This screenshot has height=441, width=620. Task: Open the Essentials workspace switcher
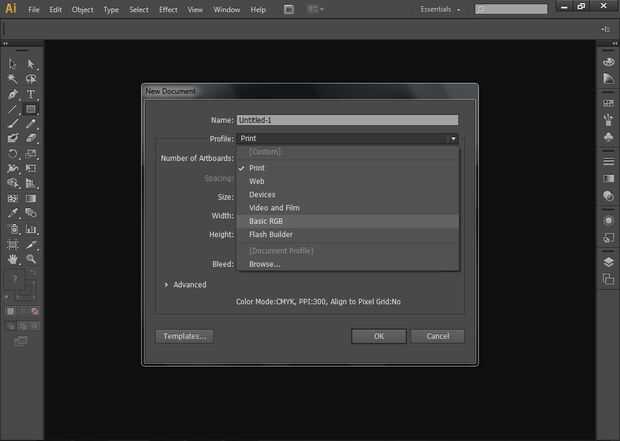pos(440,9)
